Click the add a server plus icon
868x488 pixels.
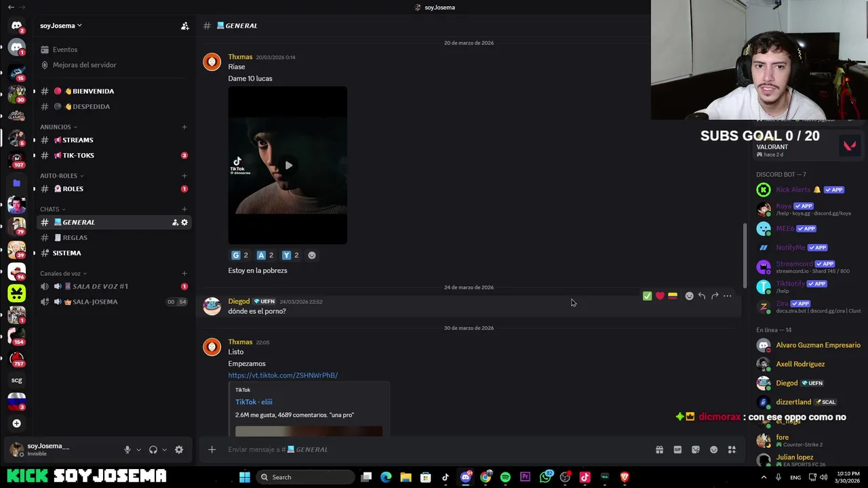[16, 424]
